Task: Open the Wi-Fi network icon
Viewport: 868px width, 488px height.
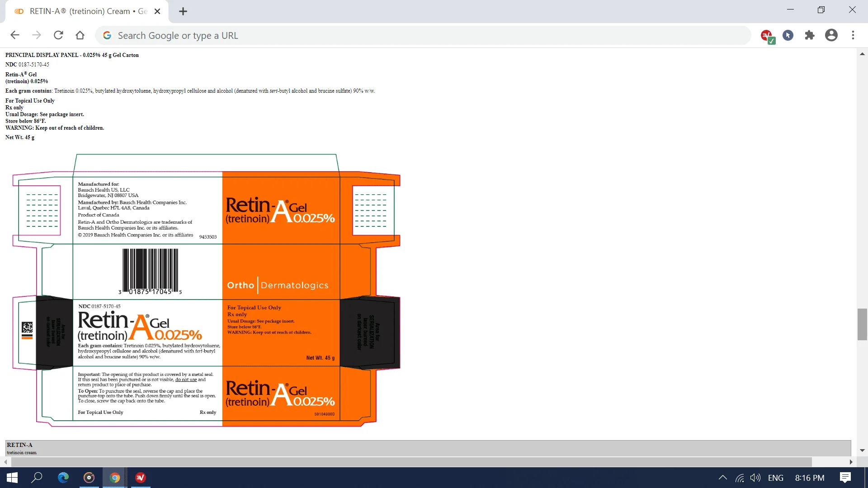Action: click(740, 478)
